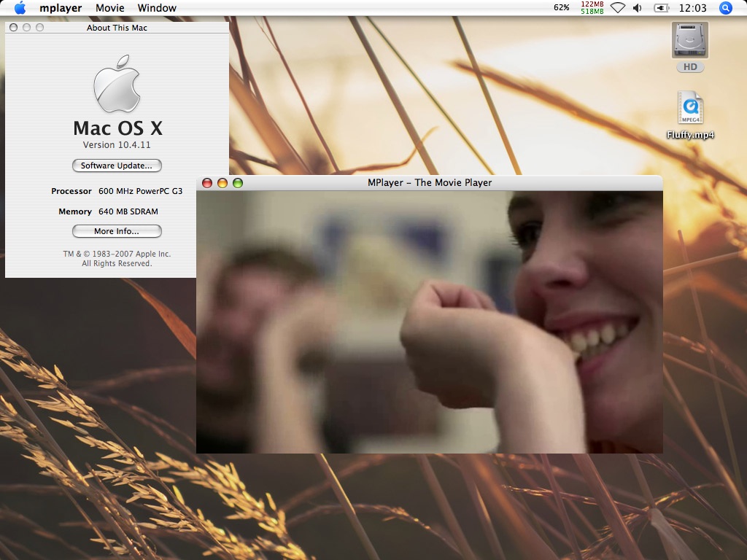This screenshot has width=747, height=560.
Task: Select the Fluffy.mp4 file on desktop
Action: (690, 108)
